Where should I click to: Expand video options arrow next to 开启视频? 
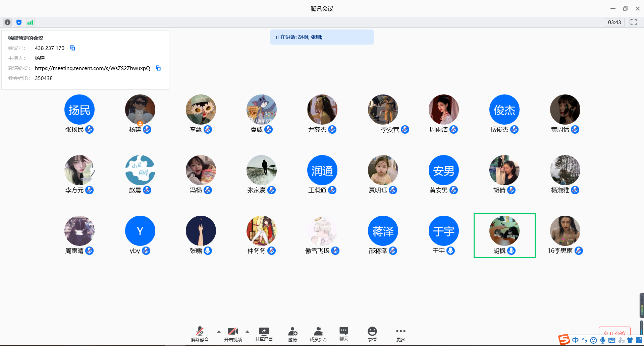coord(247,332)
